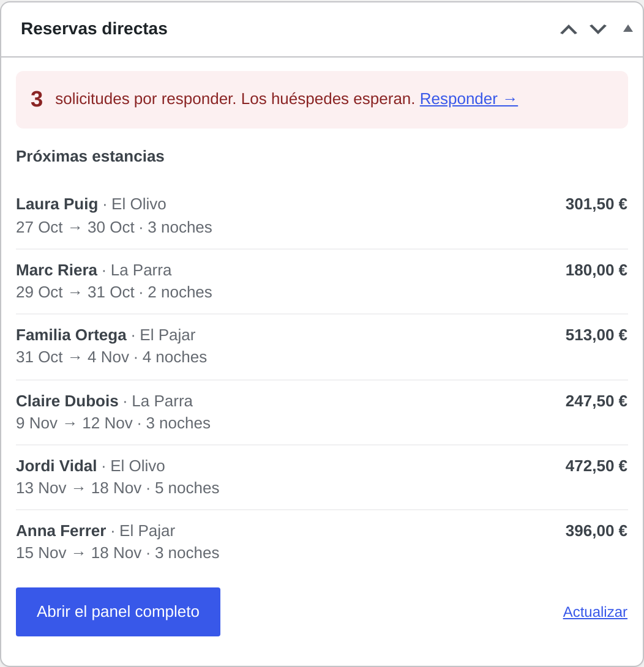Click the 396,00 € amount
Image resolution: width=644 pixels, height=667 pixels.
pos(596,531)
